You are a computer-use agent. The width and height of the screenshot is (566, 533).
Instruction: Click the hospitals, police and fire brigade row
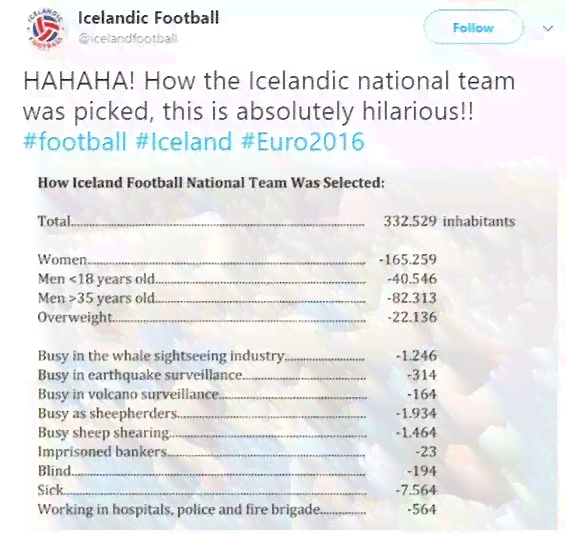pos(237,510)
